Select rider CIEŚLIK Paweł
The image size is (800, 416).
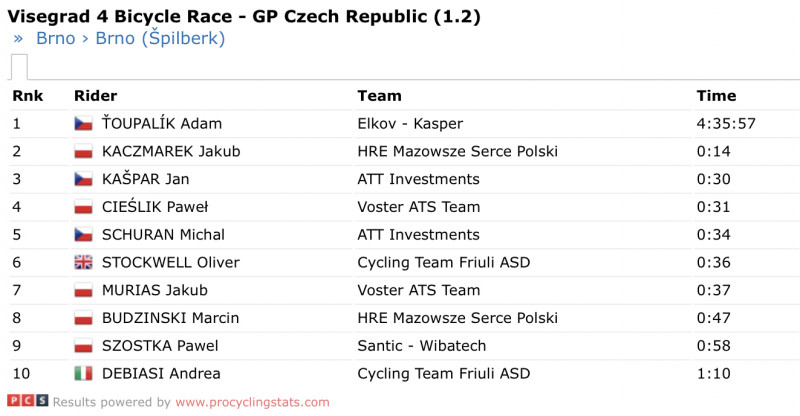click(x=155, y=207)
